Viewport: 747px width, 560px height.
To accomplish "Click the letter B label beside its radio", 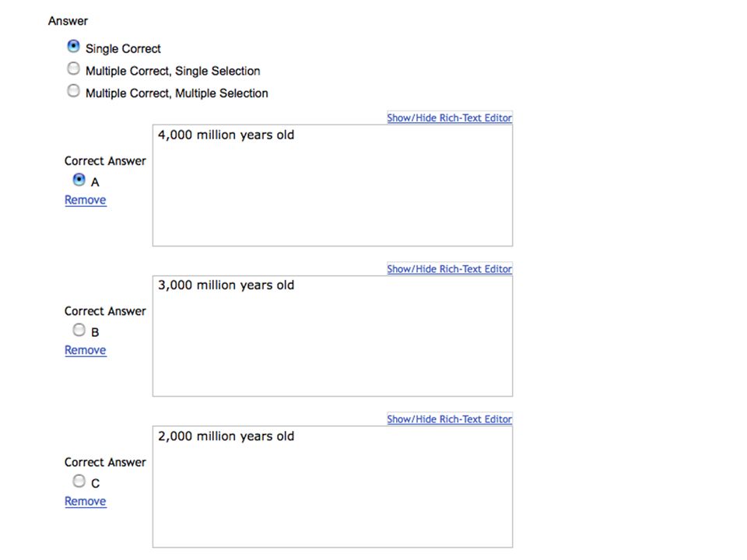I will click(95, 332).
